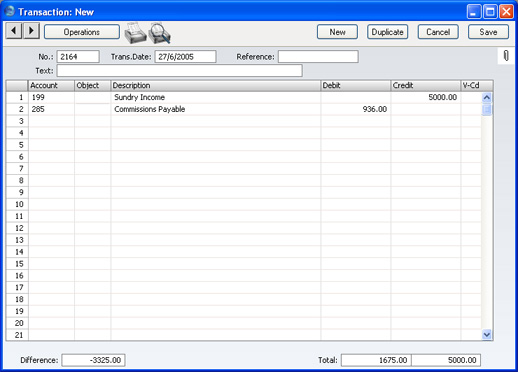Cancel the transaction
The image size is (518, 372).
(x=438, y=32)
